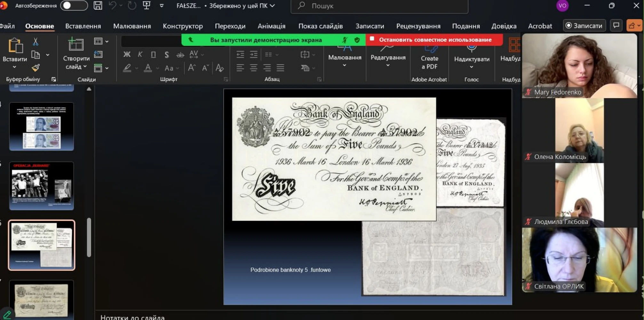644x320 pixels.
Task: Open the Вставлення ribbon tab
Action: [x=83, y=26]
